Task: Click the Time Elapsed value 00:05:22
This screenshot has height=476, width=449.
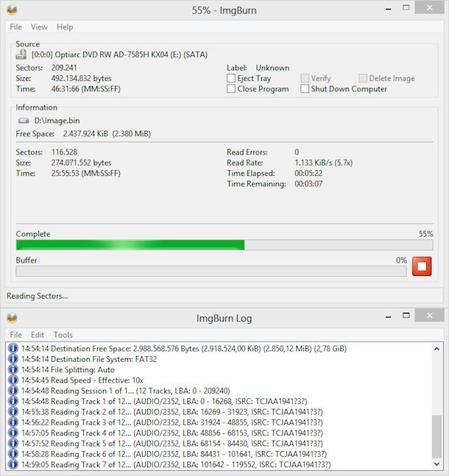Action: point(308,174)
